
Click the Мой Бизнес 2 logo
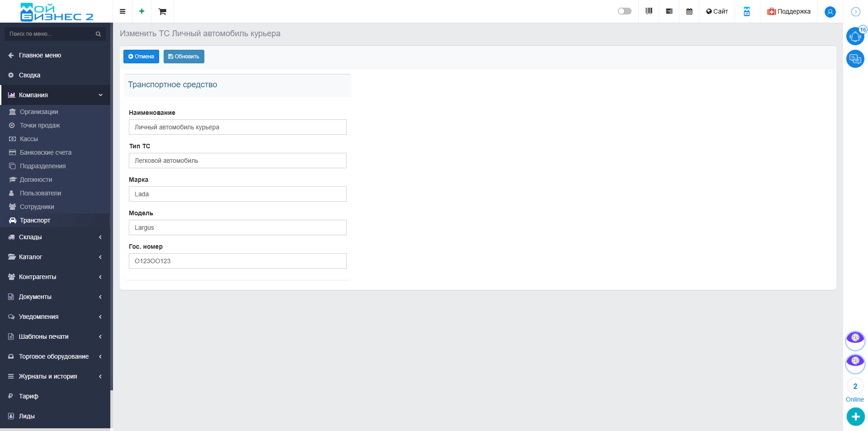57,12
